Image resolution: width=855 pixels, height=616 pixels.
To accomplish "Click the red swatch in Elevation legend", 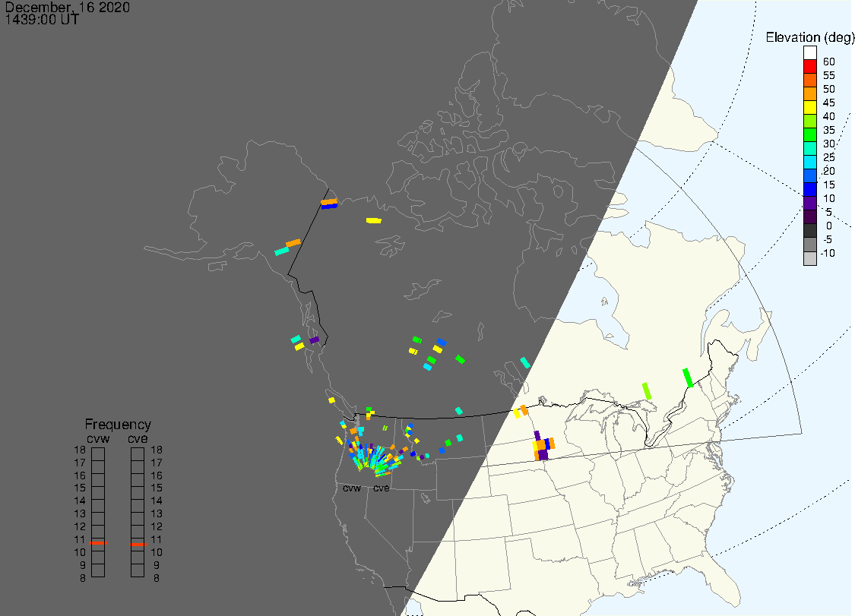I will tap(809, 67).
